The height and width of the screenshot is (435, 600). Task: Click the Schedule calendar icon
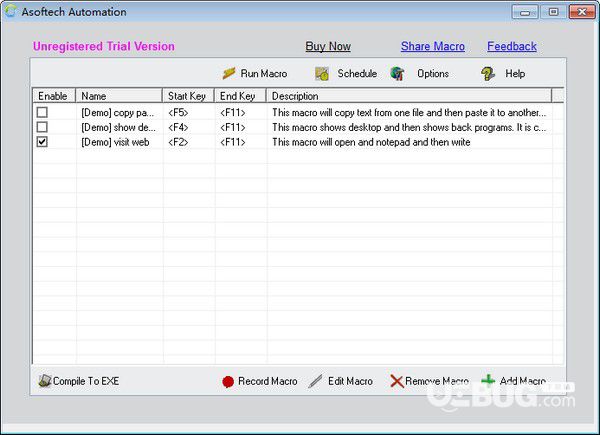tap(322, 73)
